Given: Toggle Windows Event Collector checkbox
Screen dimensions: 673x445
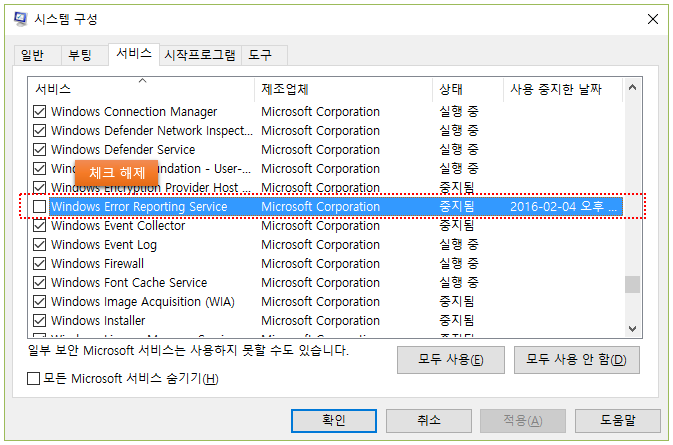Looking at the screenshot, I should tap(39, 225).
